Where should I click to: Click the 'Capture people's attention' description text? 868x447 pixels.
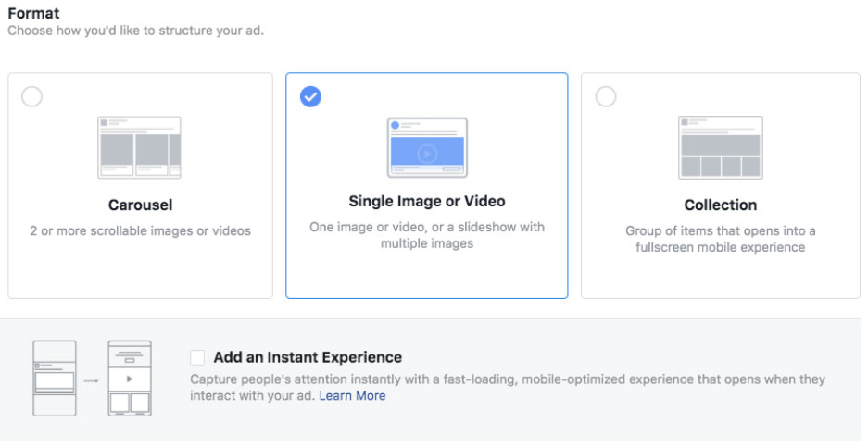pos(507,379)
